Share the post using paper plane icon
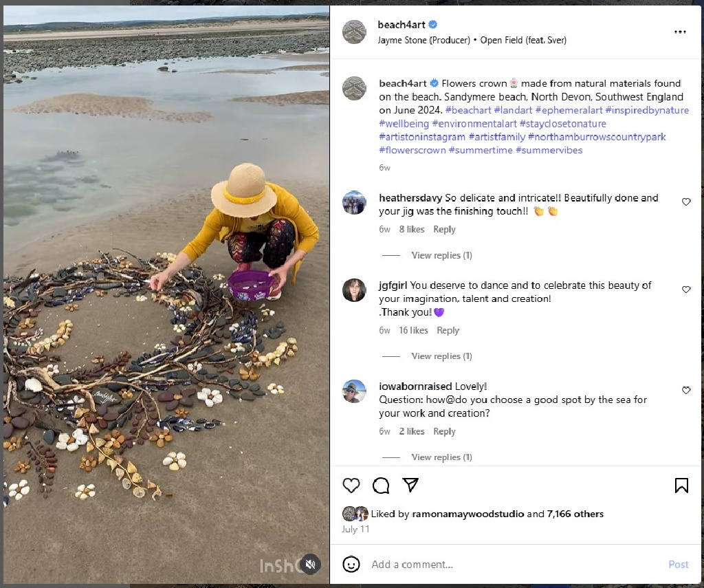This screenshot has width=704, height=588. [410, 485]
